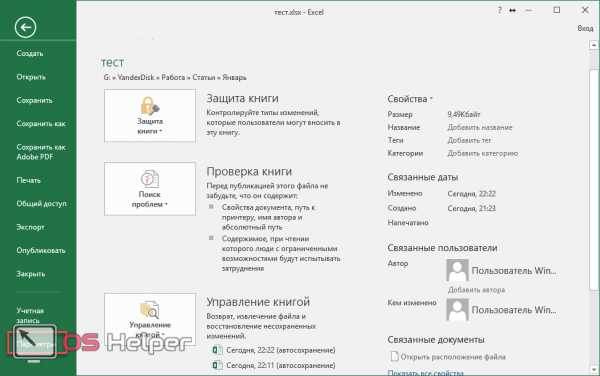This screenshot has height=376, width=600.
Task: Click the Добавить название field
Action: click(x=480, y=127)
